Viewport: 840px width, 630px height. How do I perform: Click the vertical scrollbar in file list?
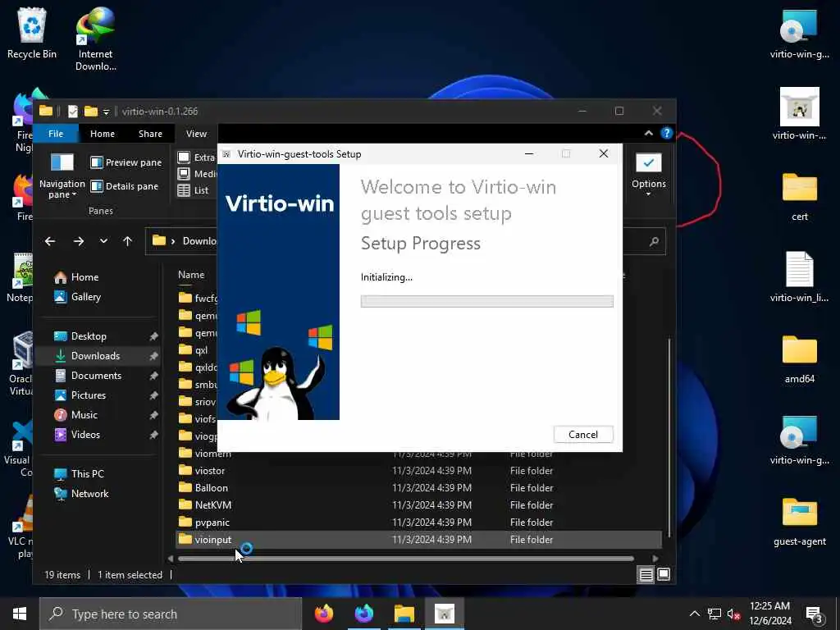[x=669, y=436]
